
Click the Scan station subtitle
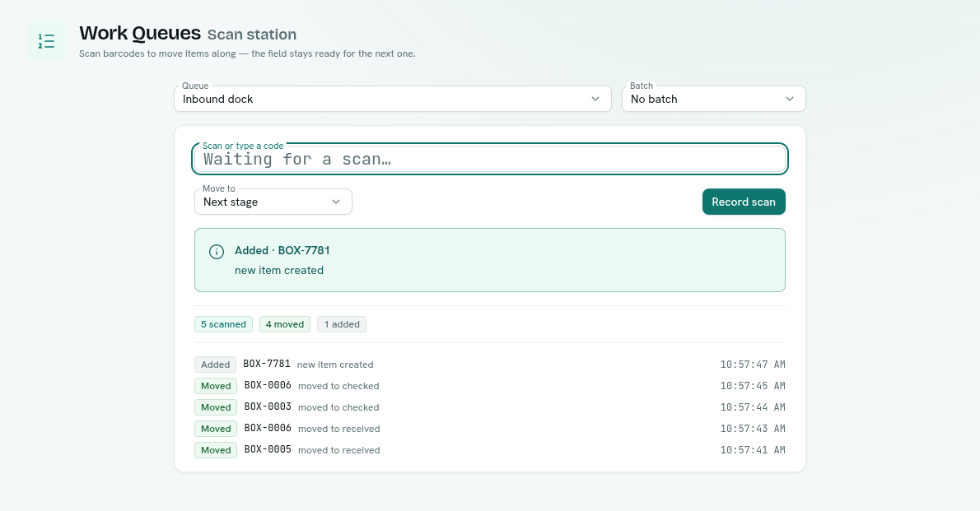[252, 35]
